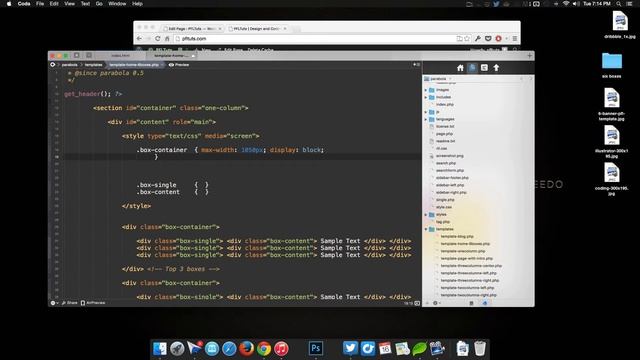Image resolution: width=640 pixels, height=360 pixels.
Task: Add a new tab with Coda plus button
Action: click(529, 56)
